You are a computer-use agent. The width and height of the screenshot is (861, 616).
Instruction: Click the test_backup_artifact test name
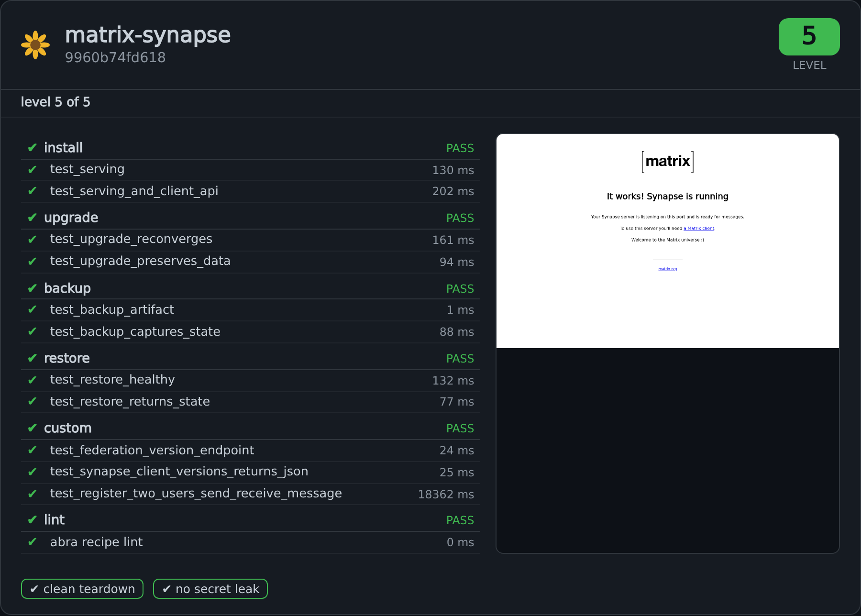tap(112, 310)
